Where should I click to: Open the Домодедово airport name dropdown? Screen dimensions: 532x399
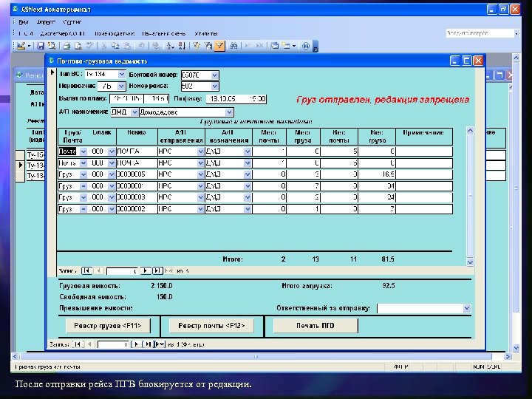[x=229, y=112]
